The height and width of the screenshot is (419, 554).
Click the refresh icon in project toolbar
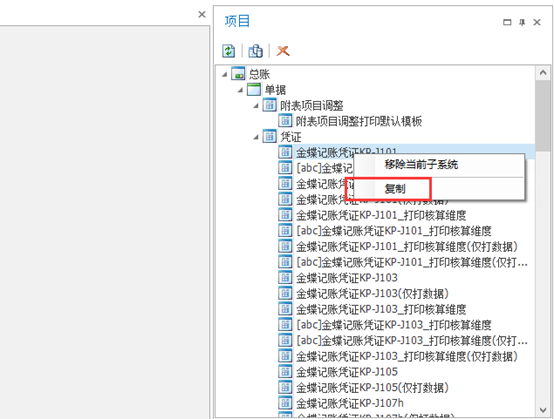[229, 51]
